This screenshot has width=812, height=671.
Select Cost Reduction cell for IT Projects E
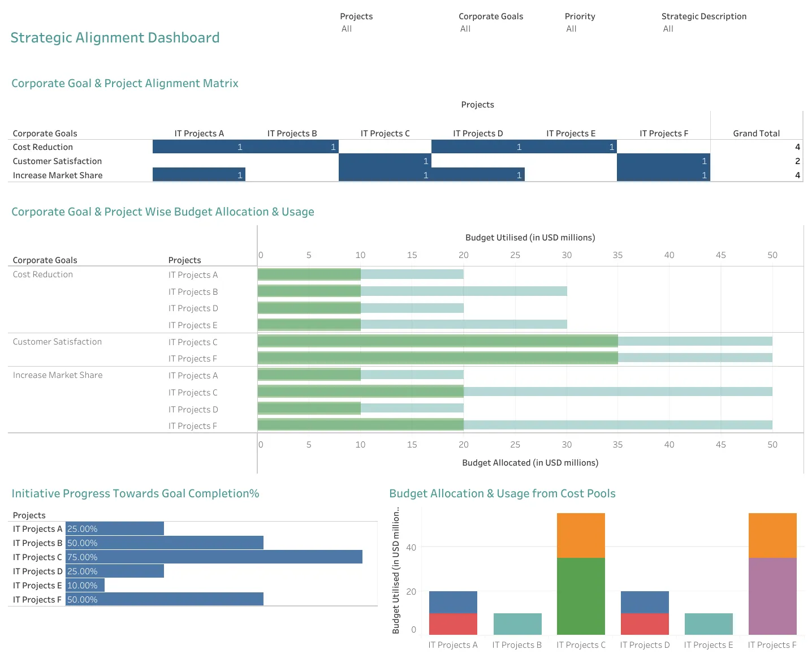[x=571, y=147]
